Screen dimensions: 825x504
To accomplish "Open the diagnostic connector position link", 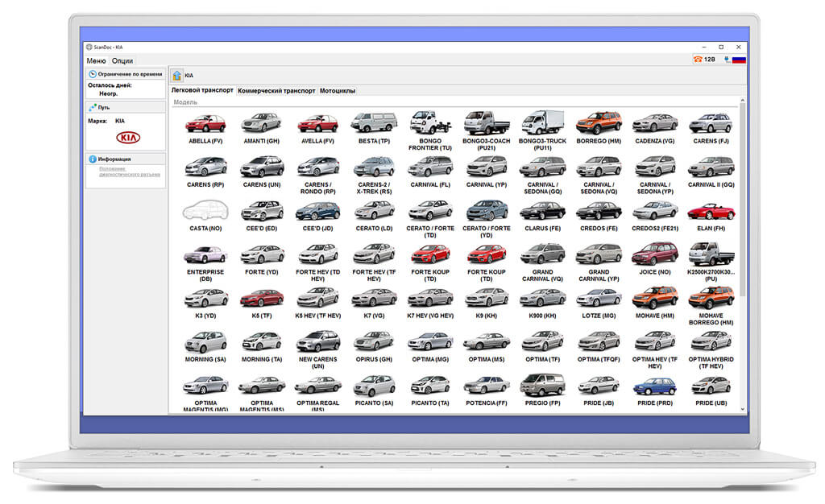I will [130, 171].
